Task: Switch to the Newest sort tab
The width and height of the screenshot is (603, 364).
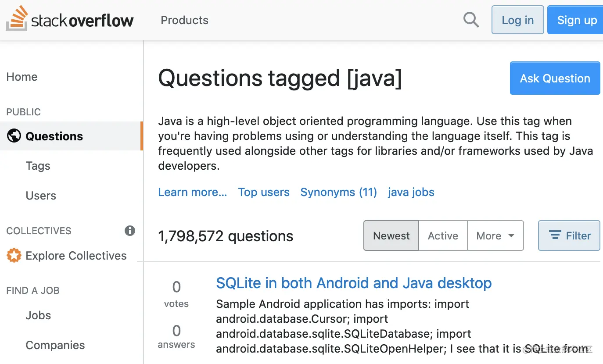Action: point(391,236)
